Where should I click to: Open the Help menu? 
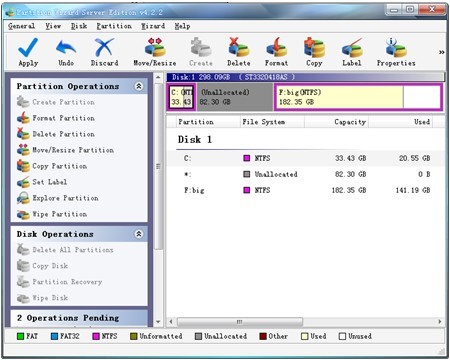point(182,26)
